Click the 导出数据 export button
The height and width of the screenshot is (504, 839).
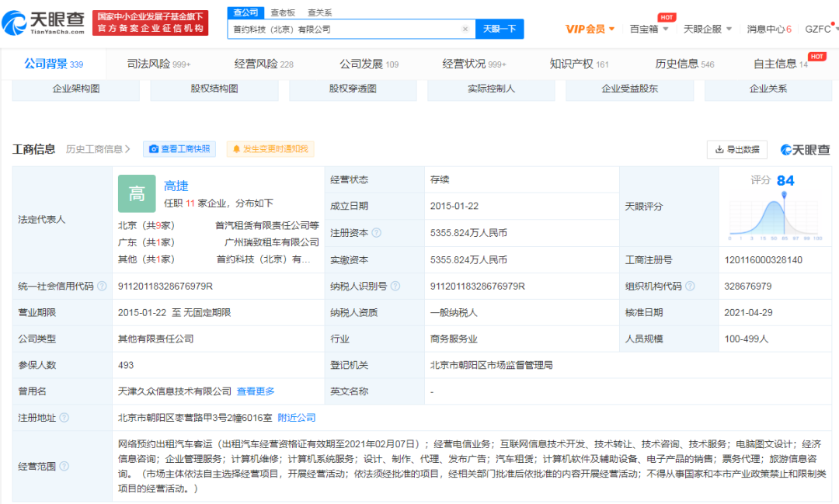(x=736, y=150)
